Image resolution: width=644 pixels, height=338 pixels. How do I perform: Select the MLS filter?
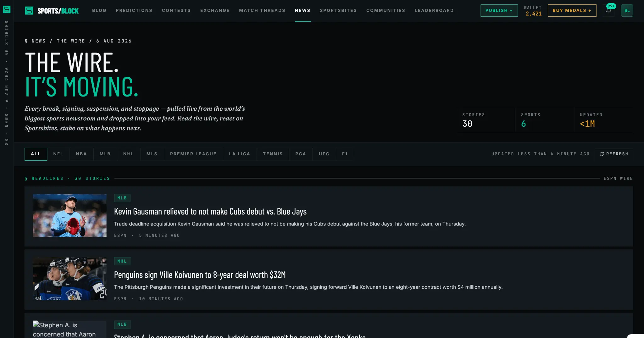(152, 154)
